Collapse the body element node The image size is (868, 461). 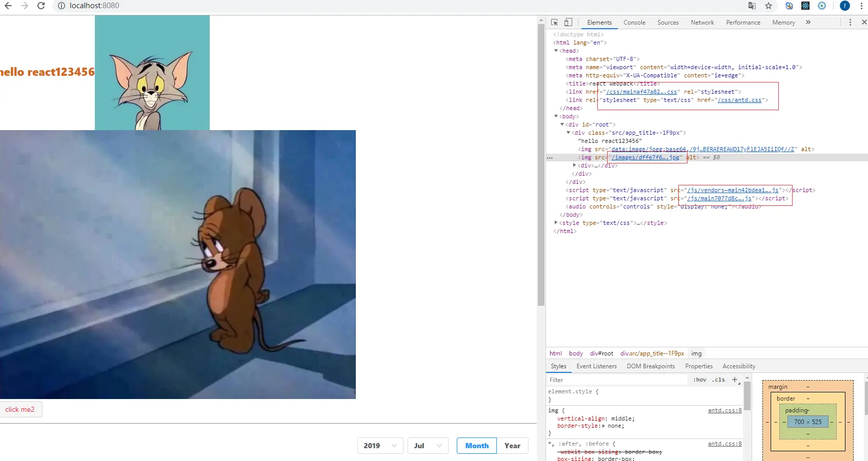556,116
